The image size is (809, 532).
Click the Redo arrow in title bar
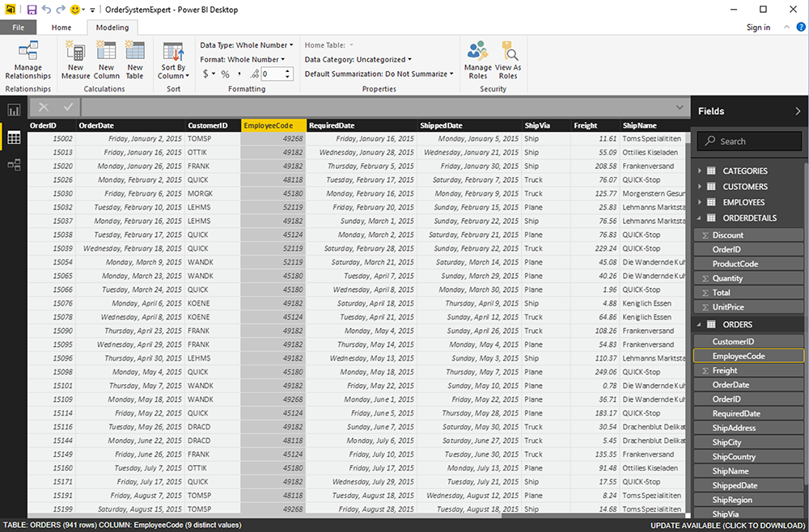click(61, 9)
